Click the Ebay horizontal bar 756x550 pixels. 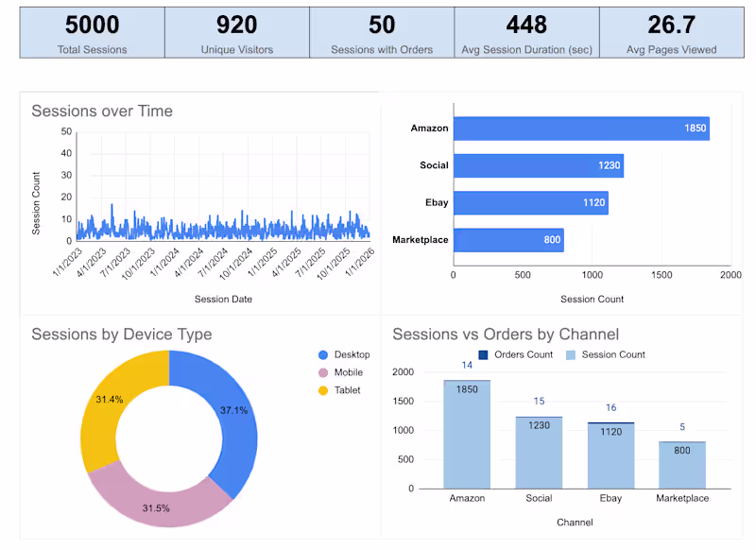click(x=529, y=202)
